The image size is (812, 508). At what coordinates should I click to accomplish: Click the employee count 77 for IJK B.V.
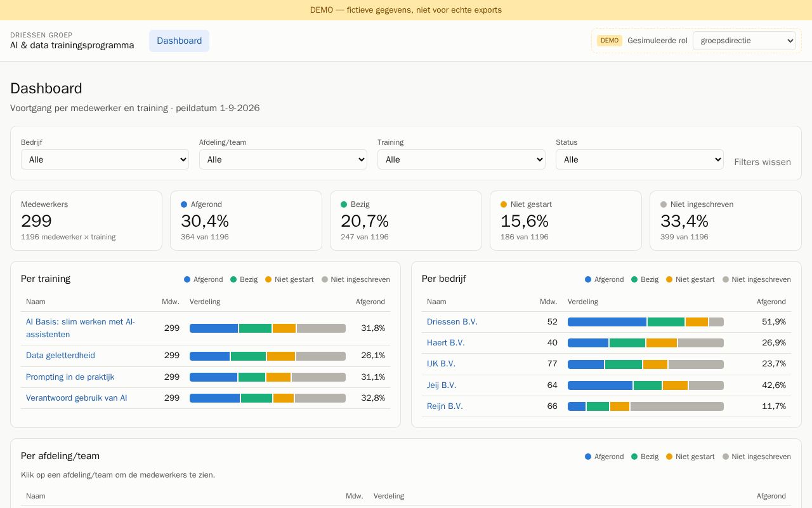[x=552, y=364]
